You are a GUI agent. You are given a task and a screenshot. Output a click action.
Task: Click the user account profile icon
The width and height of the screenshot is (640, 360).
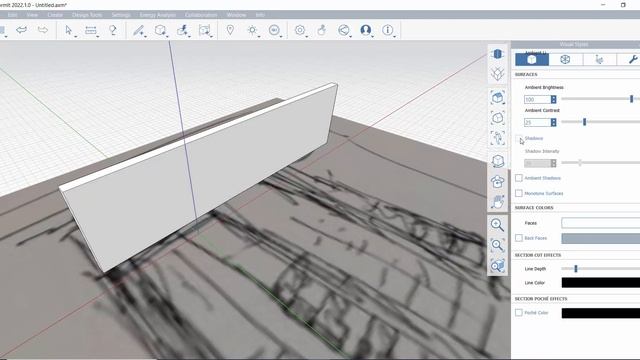tap(366, 30)
